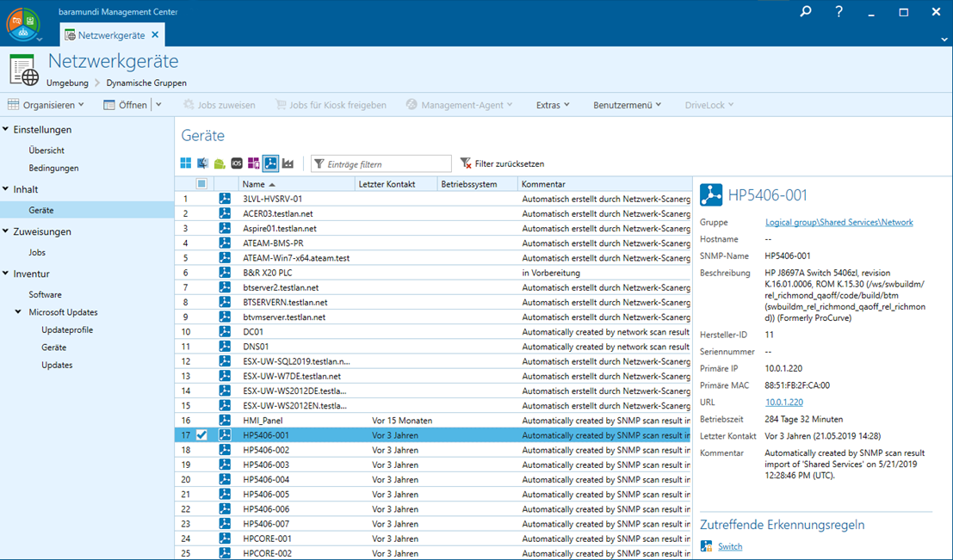Screen dimensions: 953x560
Task: Sort by the Name column header
Action: coord(296,183)
